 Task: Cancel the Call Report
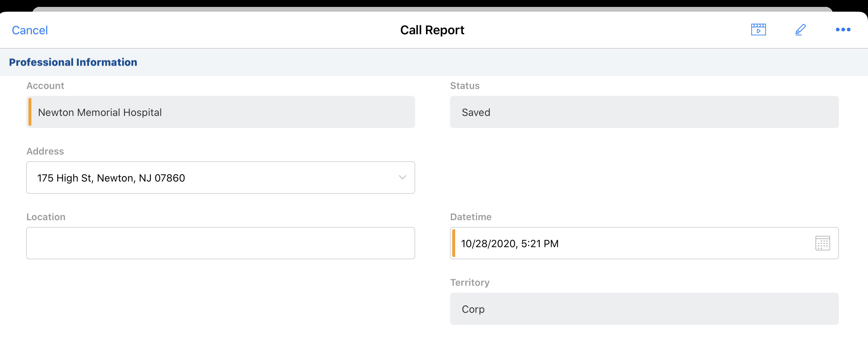point(30,30)
